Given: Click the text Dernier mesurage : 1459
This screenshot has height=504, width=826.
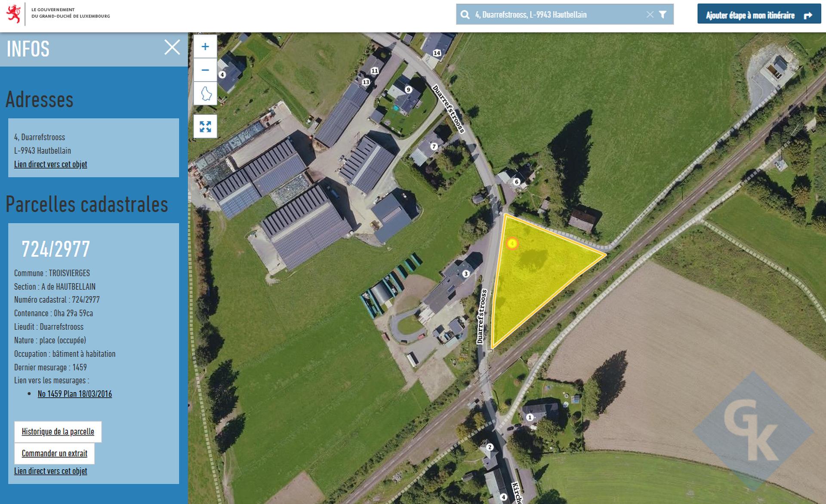Looking at the screenshot, I should [50, 368].
